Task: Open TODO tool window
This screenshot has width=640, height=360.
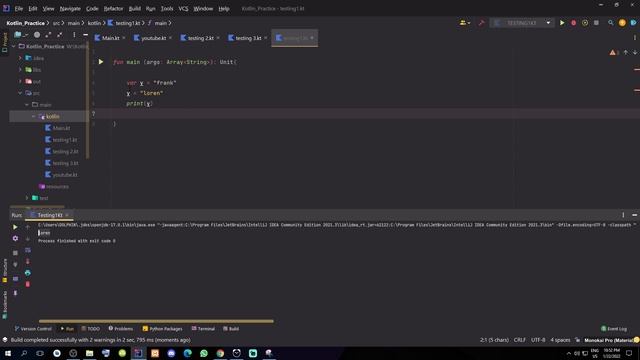Action: [x=91, y=329]
